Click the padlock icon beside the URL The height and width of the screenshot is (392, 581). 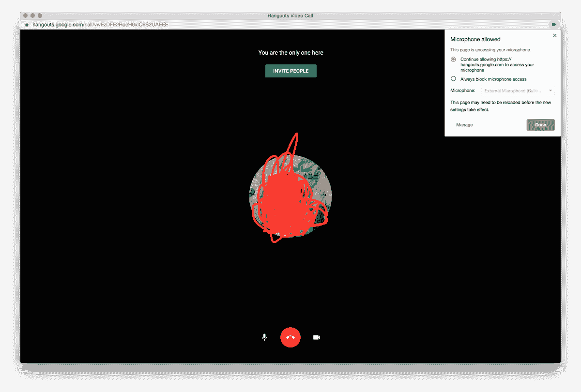coord(27,24)
